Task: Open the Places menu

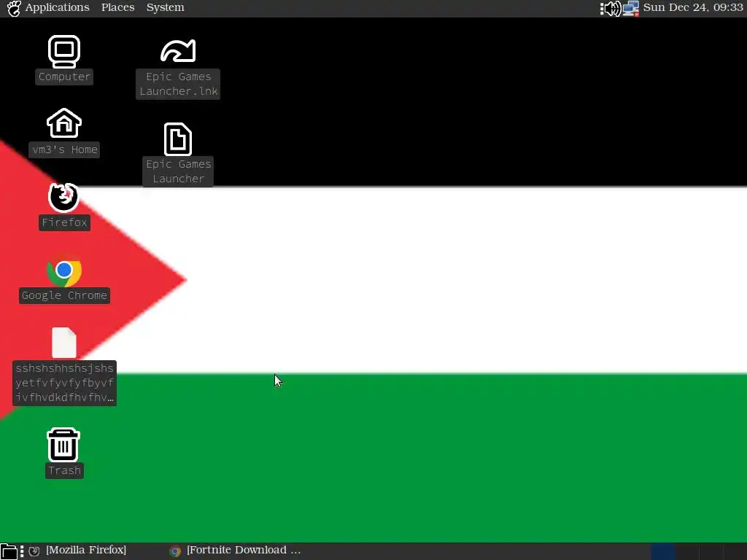Action: point(117,7)
